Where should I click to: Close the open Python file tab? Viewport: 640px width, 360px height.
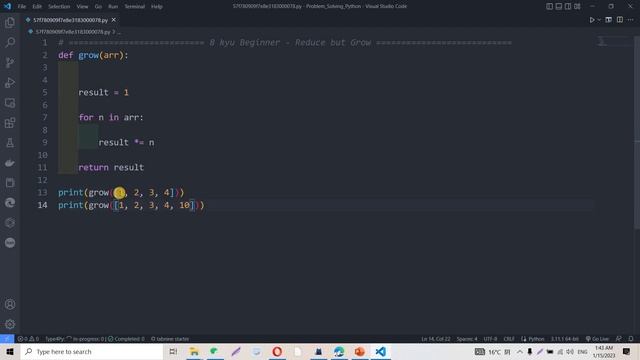tap(113, 20)
